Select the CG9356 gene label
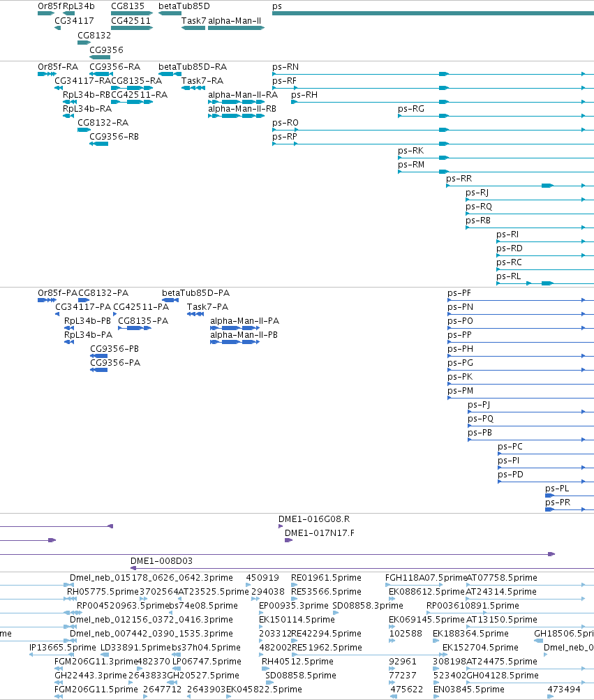Image resolution: width=594 pixels, height=700 pixels. tap(106, 50)
